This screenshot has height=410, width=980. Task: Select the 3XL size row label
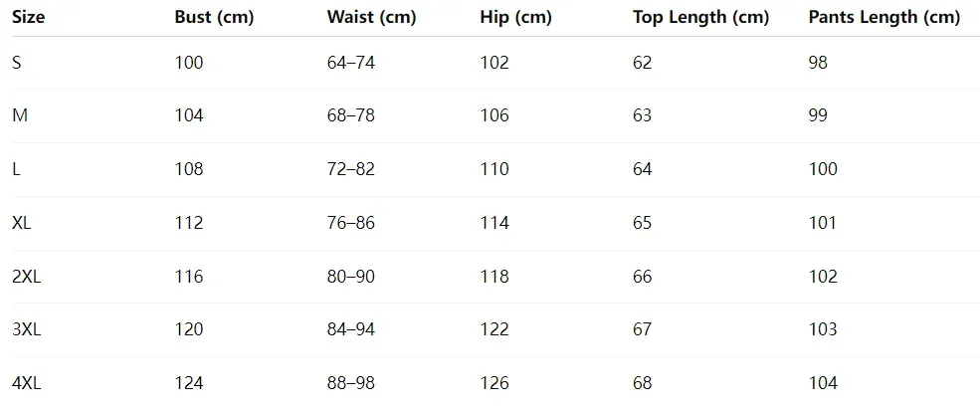click(27, 329)
